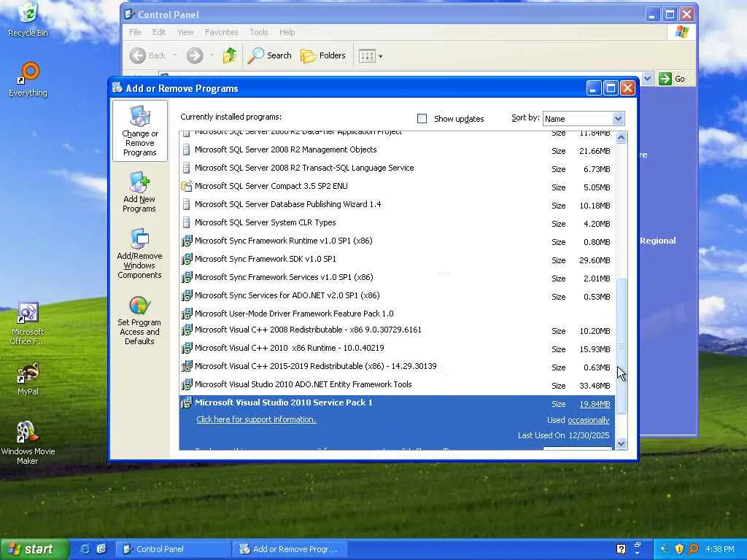Open the File menu in Control Panel
The width and height of the screenshot is (747, 560).
(135, 32)
